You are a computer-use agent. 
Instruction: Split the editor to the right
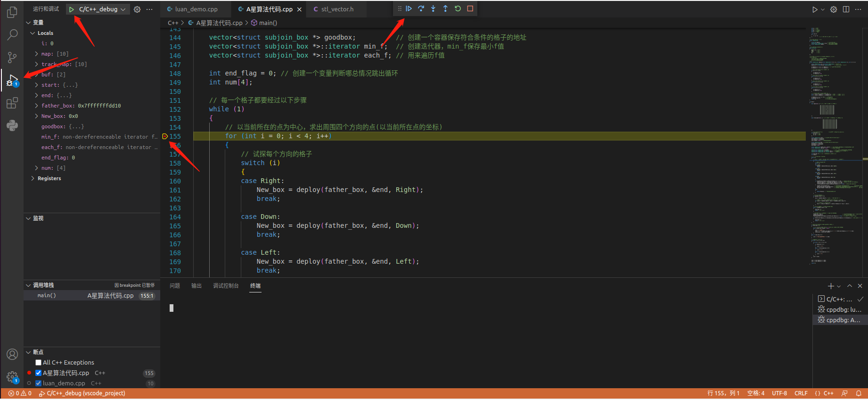pos(846,9)
